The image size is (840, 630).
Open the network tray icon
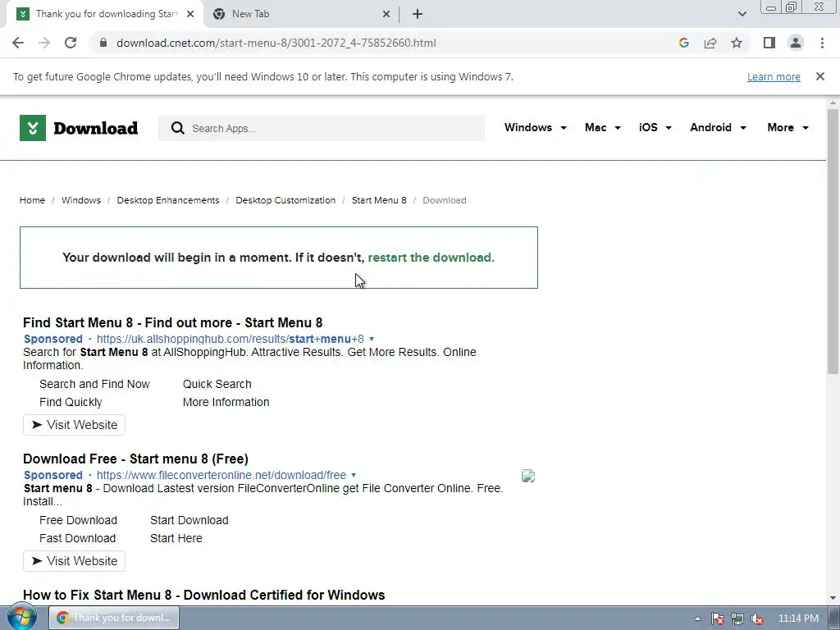pyautogui.click(x=737, y=619)
